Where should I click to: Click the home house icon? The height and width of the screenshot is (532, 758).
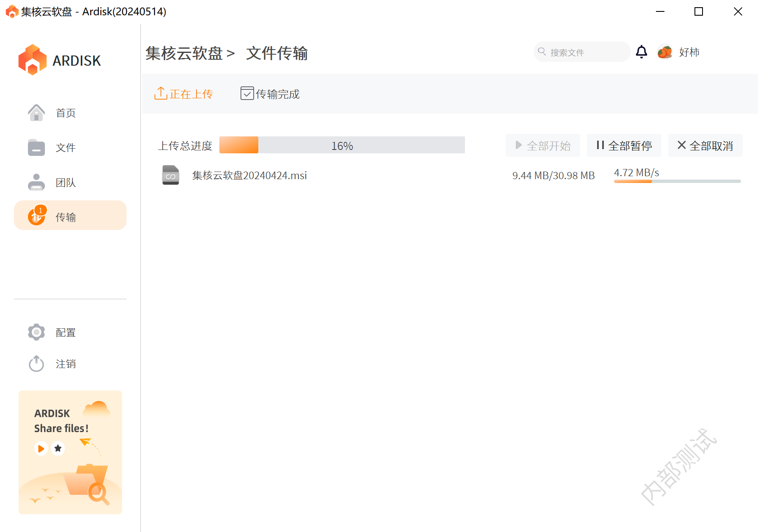36,113
